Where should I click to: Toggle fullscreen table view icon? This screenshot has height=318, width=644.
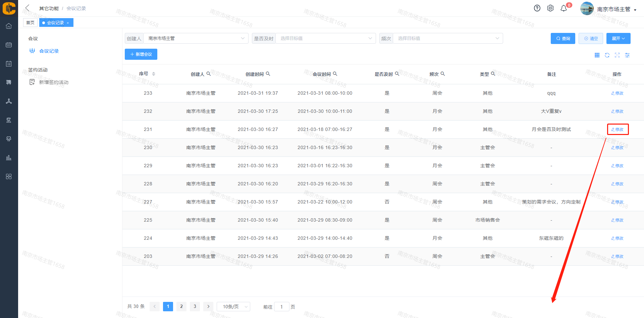(x=617, y=55)
